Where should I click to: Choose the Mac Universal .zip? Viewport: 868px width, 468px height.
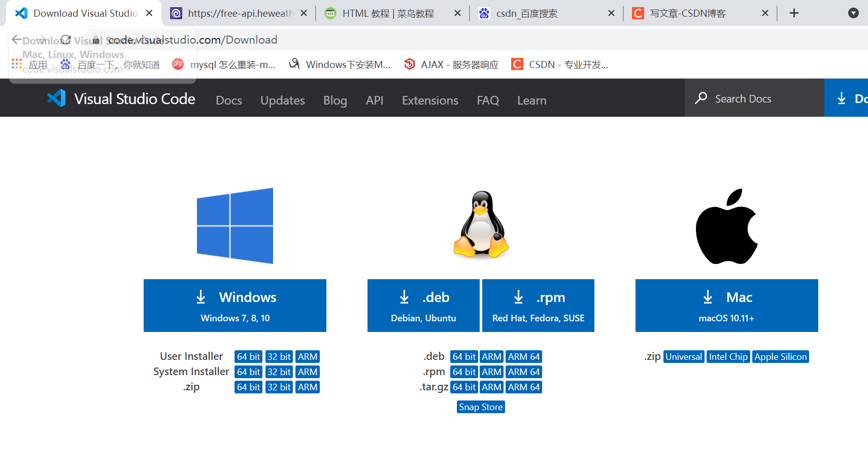(684, 357)
